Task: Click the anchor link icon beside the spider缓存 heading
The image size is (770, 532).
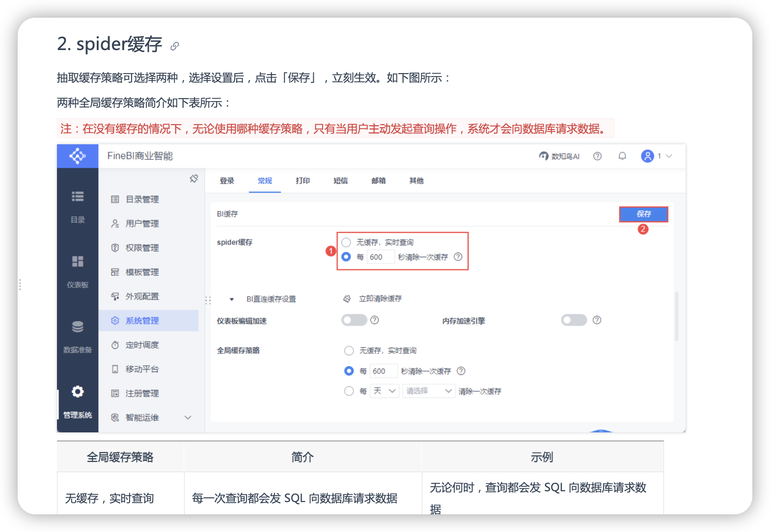Action: [x=174, y=46]
